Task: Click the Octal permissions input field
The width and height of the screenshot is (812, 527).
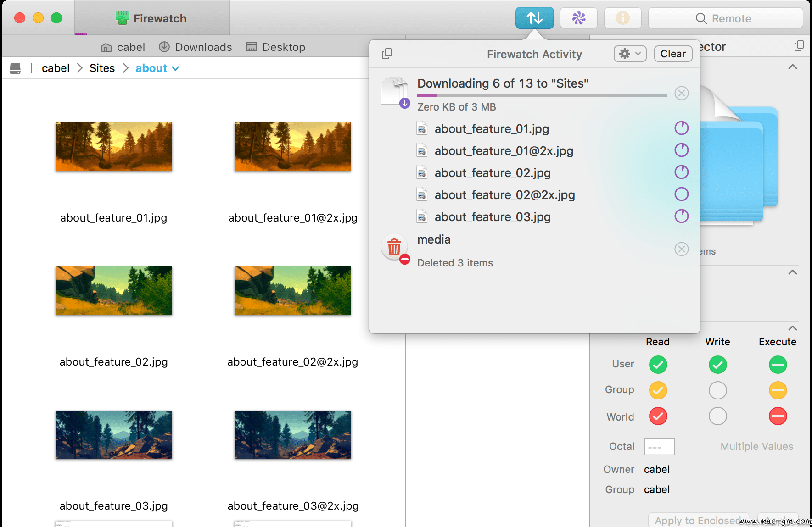Action: [659, 447]
